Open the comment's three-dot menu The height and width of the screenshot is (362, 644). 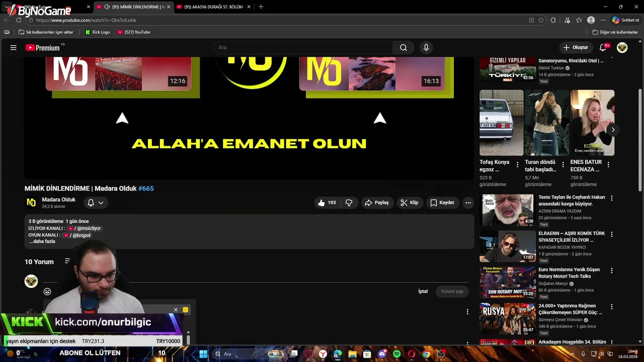467,312
